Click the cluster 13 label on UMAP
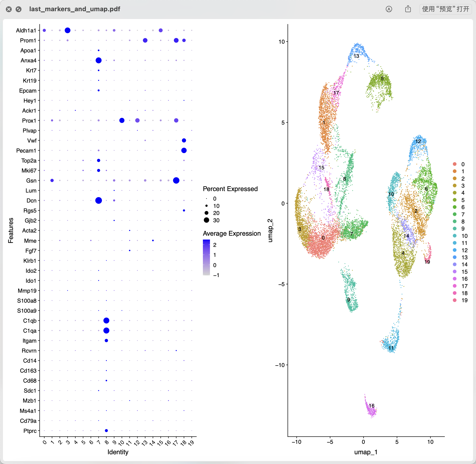The height and width of the screenshot is (464, 476). click(x=356, y=56)
